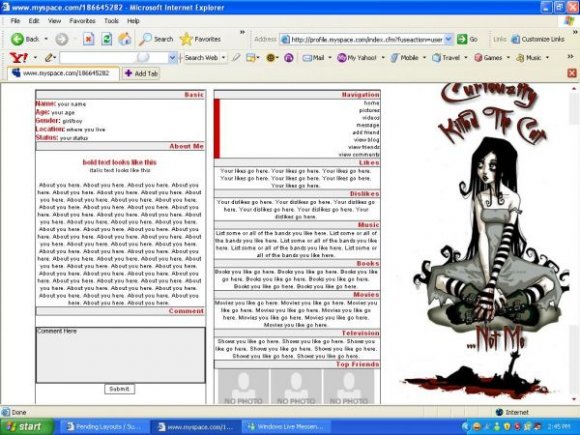580x435 pixels.
Task: Click the page scrollbar down arrow
Action: point(574,399)
